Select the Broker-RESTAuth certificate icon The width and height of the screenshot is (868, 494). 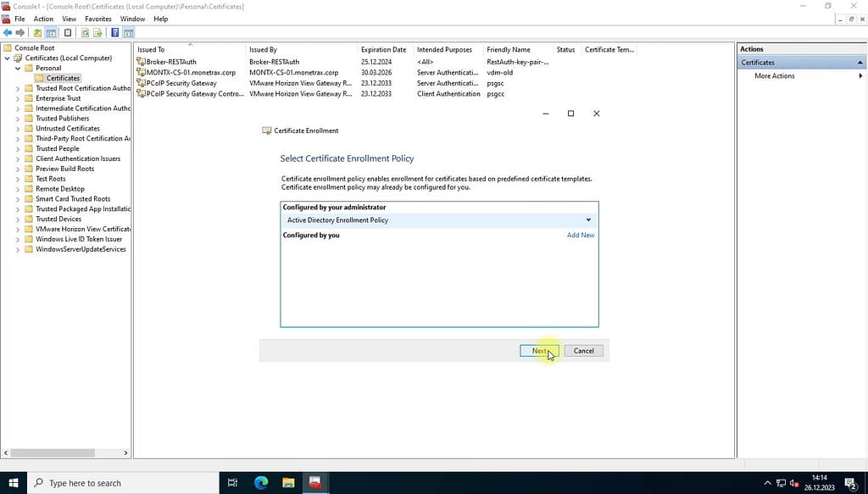pos(141,62)
